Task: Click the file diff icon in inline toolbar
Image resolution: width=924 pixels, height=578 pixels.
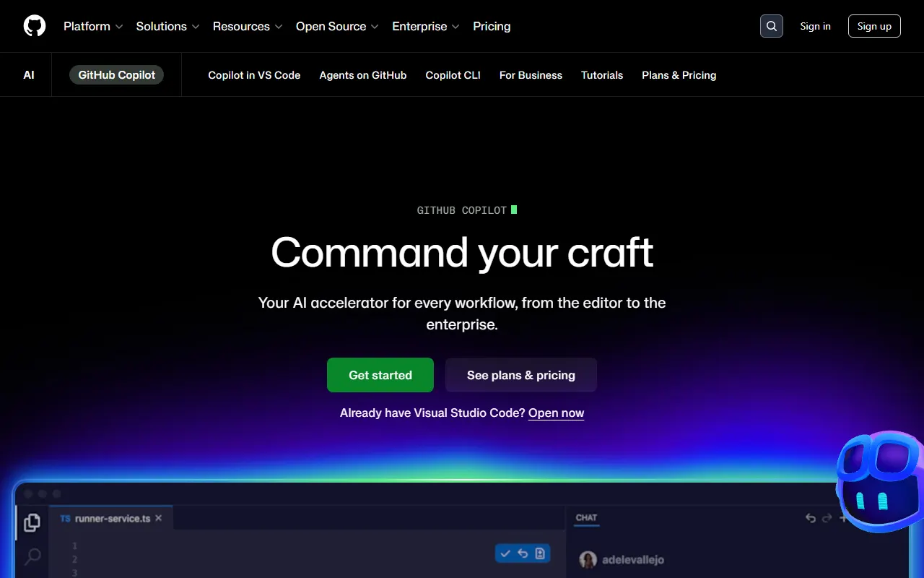Action: pyautogui.click(x=540, y=553)
